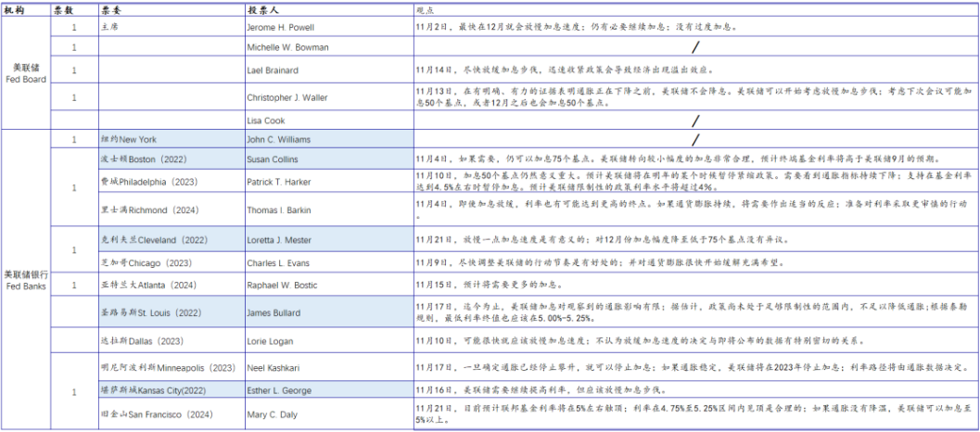Click Powell's 11月2日 opinion text
This screenshot has height=432, width=980.
point(577,28)
